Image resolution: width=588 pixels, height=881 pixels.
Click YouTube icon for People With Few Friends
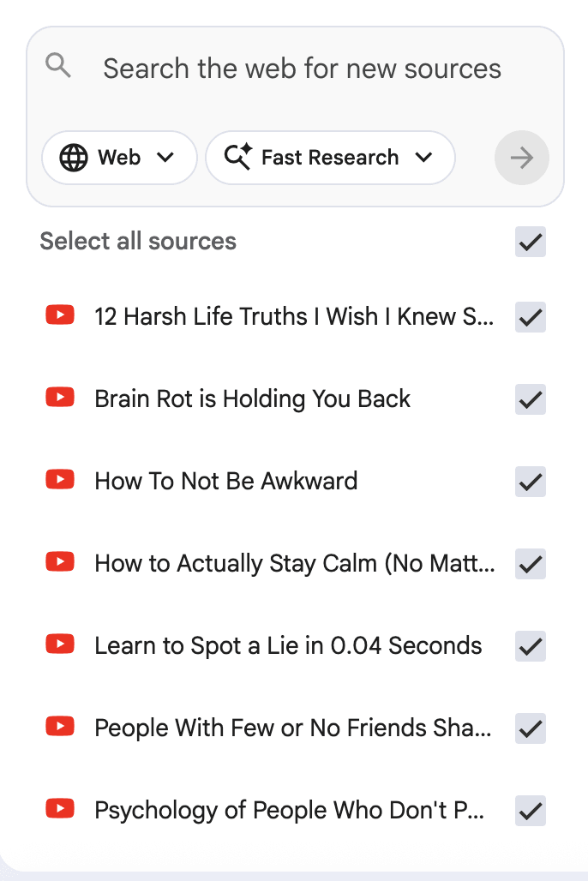(60, 727)
